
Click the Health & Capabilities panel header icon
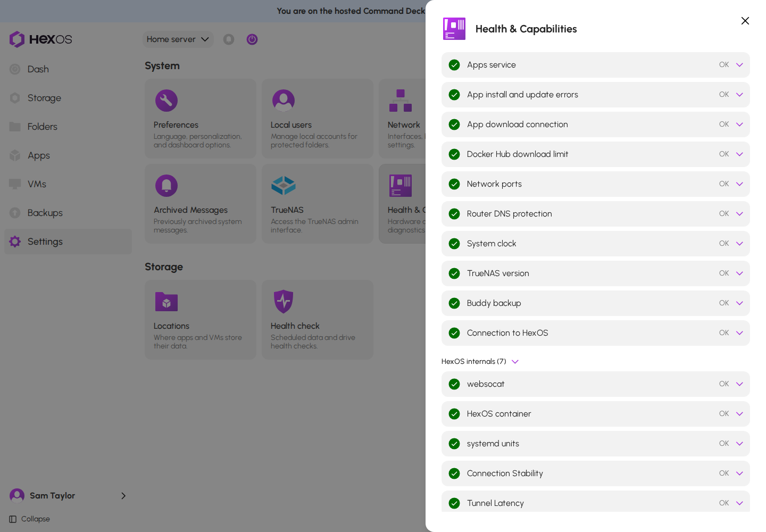454,29
